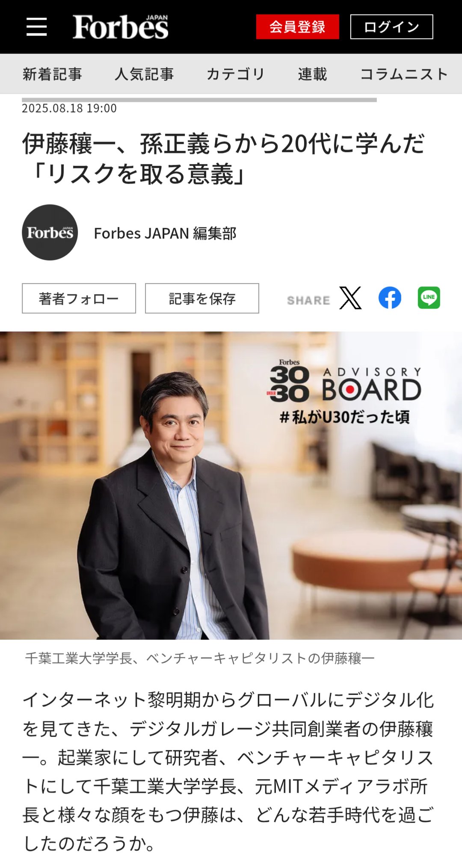Image resolution: width=462 pixels, height=868 pixels.
Task: Expand the カテゴリ menu
Action: [x=236, y=74]
